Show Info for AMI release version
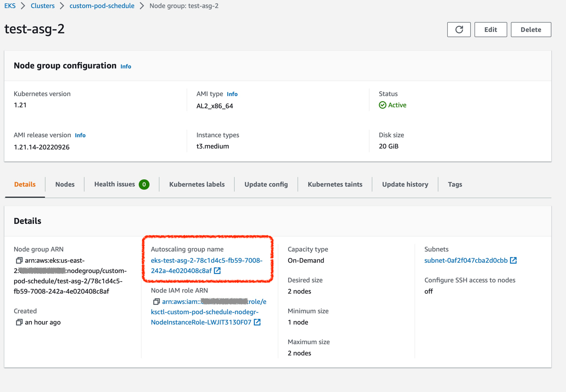566x392 pixels. click(80, 135)
